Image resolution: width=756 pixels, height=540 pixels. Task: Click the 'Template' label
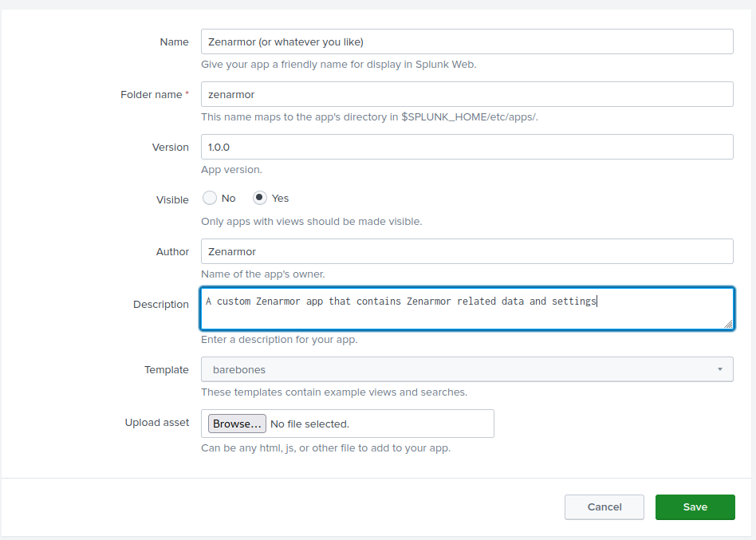pos(167,370)
